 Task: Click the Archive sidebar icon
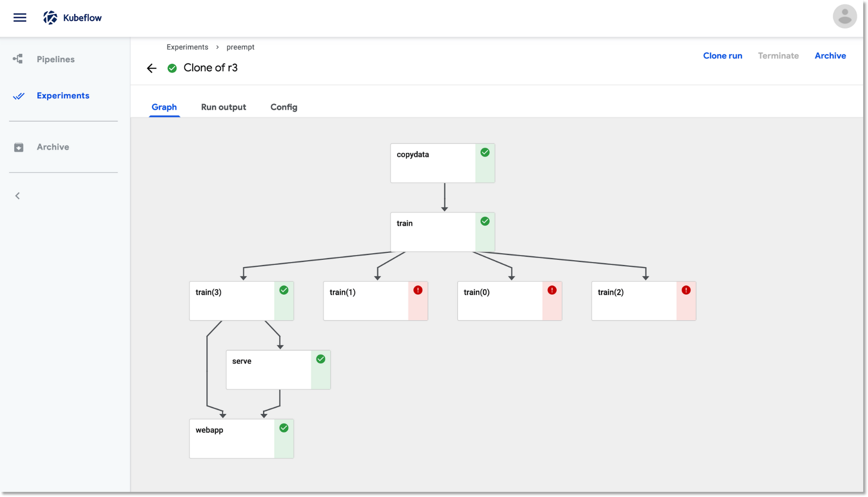pyautogui.click(x=19, y=147)
